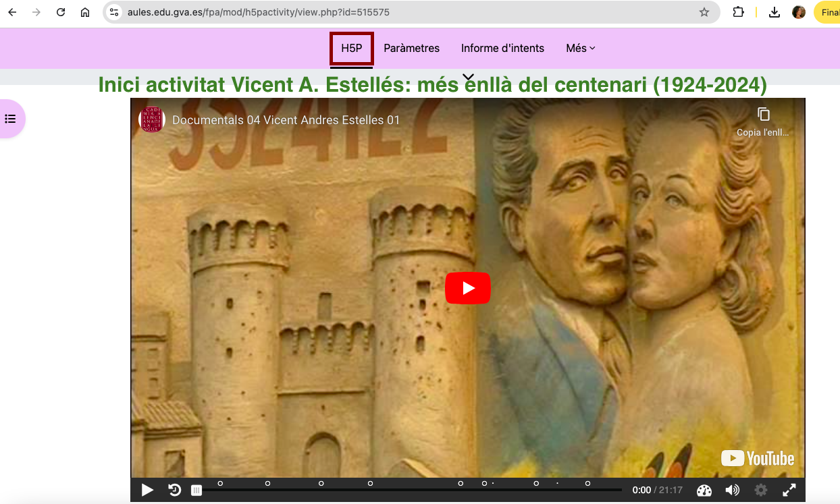Viewport: 840px width, 504px height.
Task: Toggle fullscreen mode for the video
Action: tap(789, 491)
